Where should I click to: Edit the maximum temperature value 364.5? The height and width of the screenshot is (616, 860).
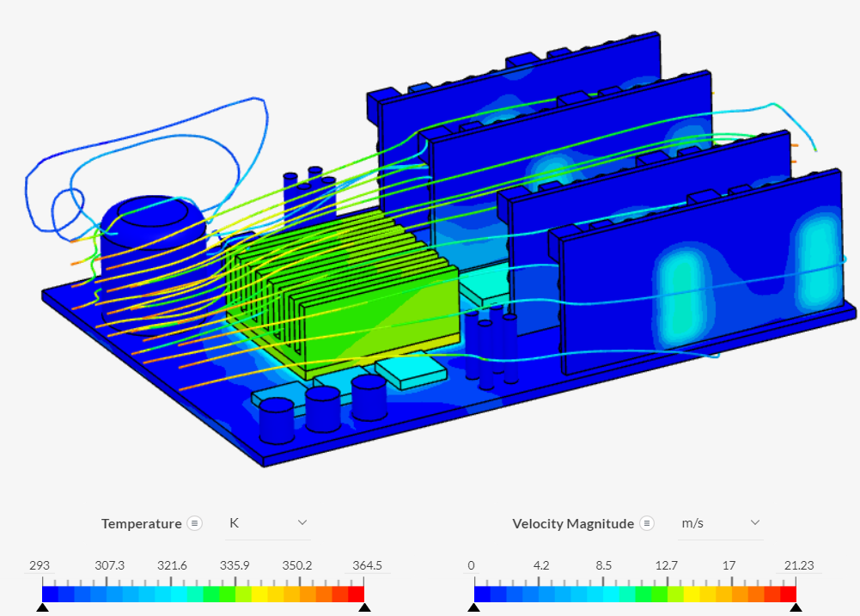click(367, 565)
